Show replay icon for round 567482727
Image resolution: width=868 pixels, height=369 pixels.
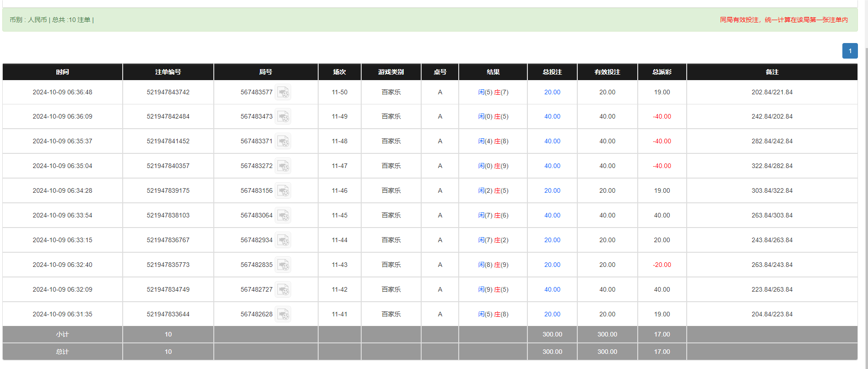tap(283, 290)
